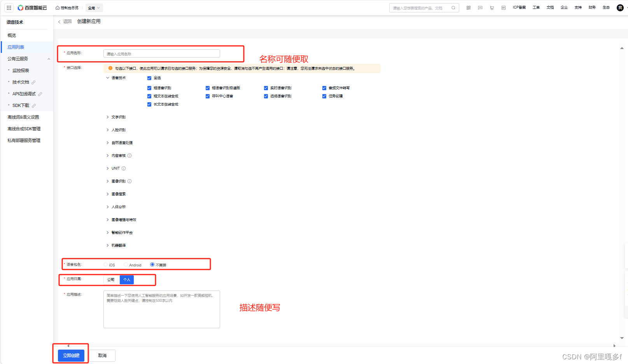Uncheck 长文本在线合成 checkbox
Screen dimensions: 628x364
pyautogui.click(x=149, y=104)
